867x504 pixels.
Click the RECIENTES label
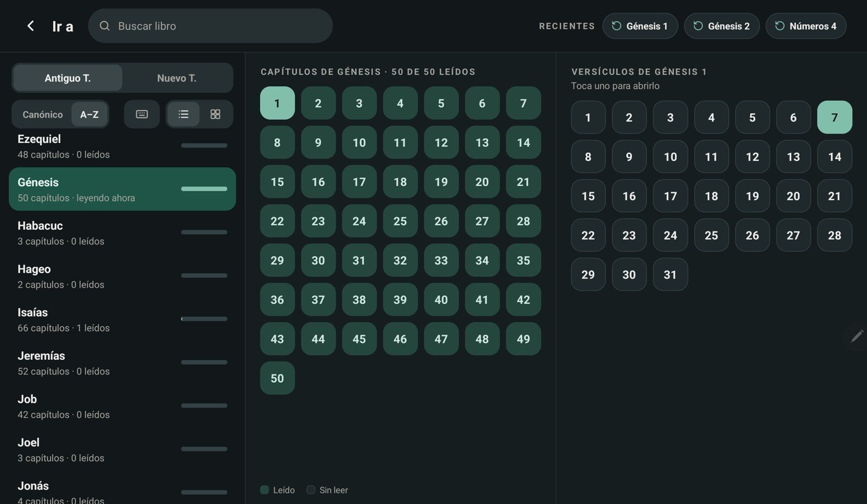(567, 26)
